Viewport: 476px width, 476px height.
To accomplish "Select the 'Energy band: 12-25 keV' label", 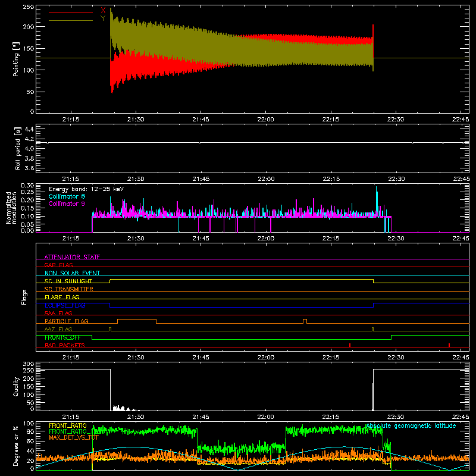I will pyautogui.click(x=86, y=189).
